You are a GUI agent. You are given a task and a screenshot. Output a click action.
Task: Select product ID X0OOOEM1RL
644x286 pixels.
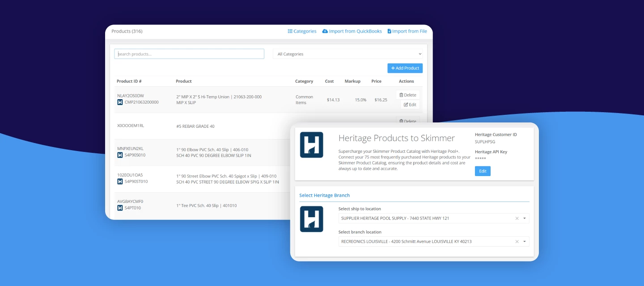131,126
